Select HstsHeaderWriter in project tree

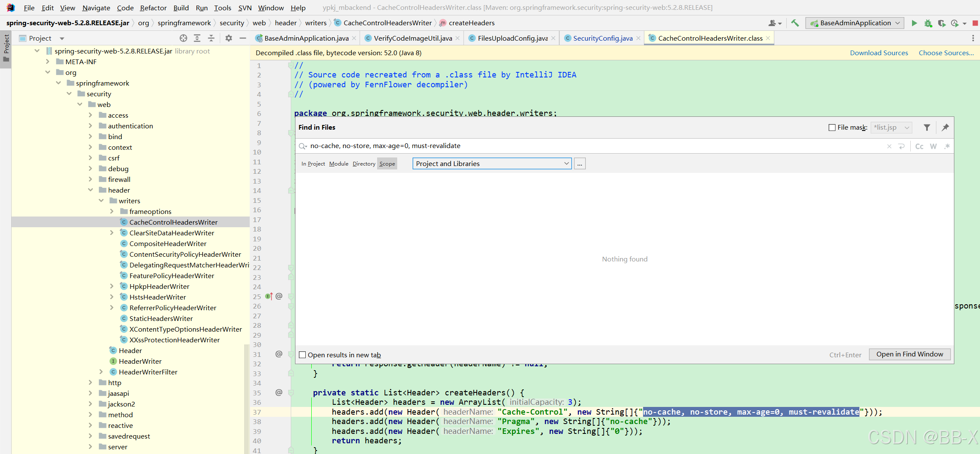(158, 297)
